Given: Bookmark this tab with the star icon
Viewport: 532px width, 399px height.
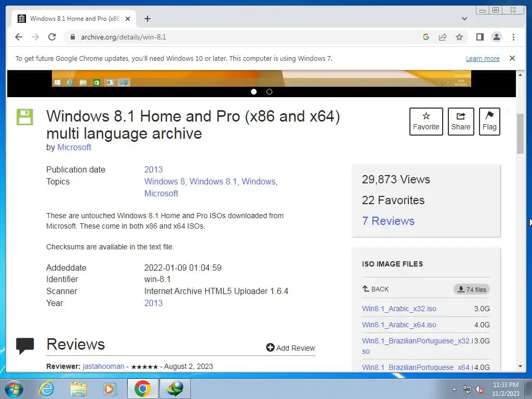Looking at the screenshot, I should click(459, 37).
